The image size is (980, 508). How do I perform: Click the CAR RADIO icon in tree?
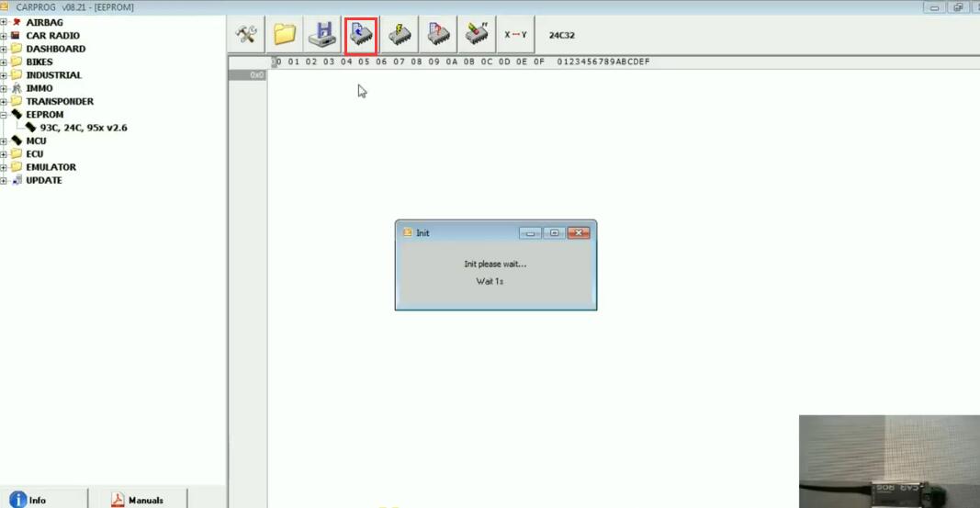coord(17,36)
